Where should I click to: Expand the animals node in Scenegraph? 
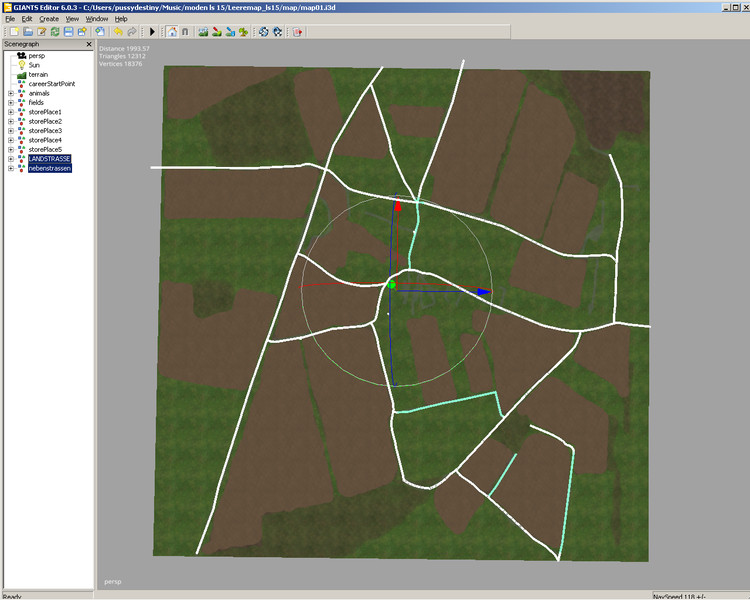10,93
